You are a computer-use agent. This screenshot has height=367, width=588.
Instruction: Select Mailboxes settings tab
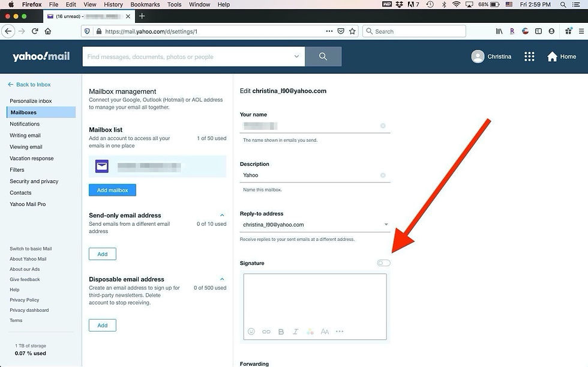(41, 112)
